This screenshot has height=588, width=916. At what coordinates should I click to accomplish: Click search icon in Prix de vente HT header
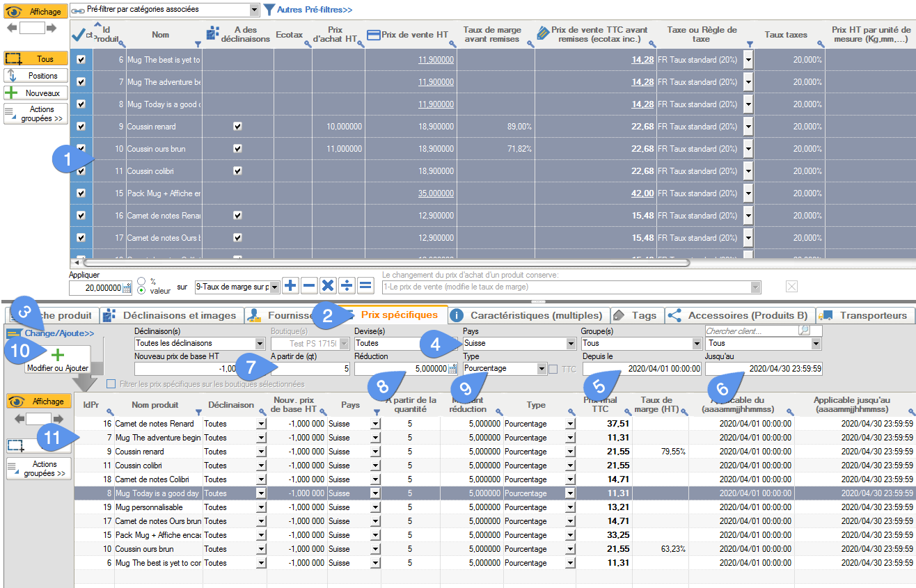coord(452,45)
